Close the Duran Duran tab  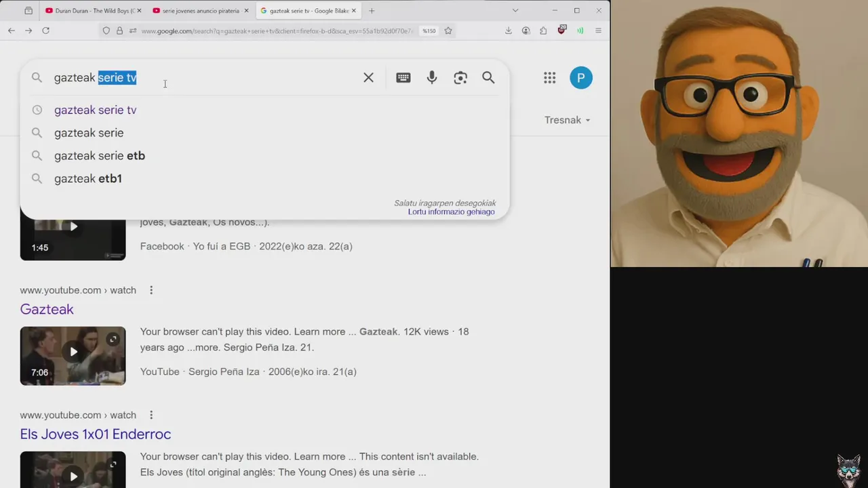[x=139, y=11]
